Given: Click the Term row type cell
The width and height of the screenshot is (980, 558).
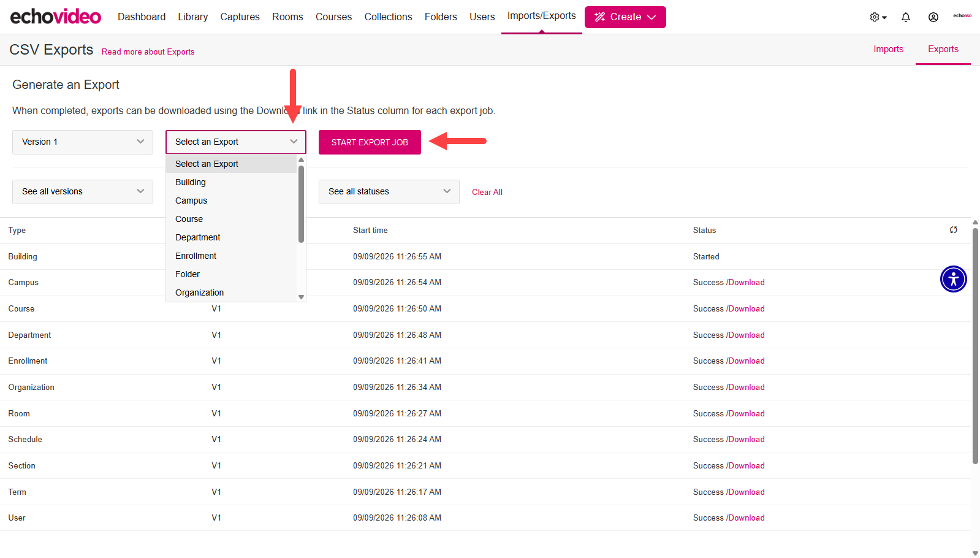Looking at the screenshot, I should pos(17,492).
